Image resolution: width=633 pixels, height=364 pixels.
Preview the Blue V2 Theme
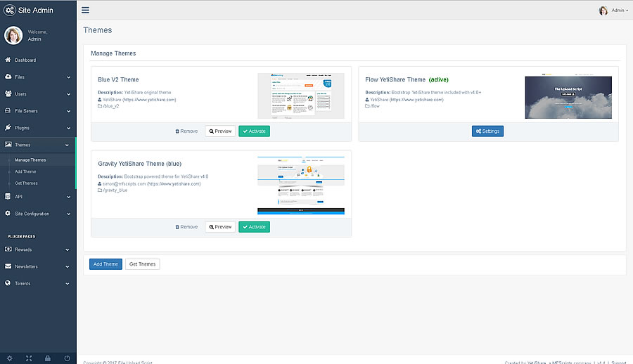pos(220,131)
